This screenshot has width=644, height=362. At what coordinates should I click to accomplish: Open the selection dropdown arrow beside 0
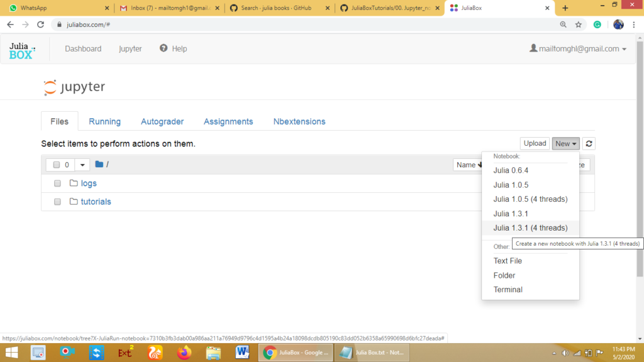(x=82, y=165)
